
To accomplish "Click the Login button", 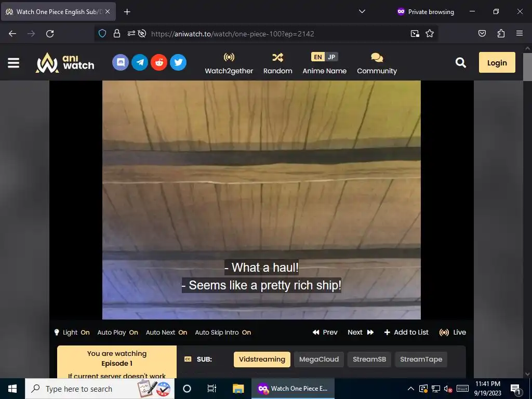I will [x=497, y=62].
